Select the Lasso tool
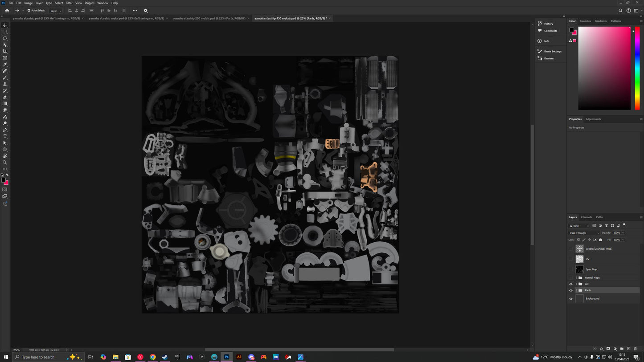The height and width of the screenshot is (362, 644). click(5, 38)
